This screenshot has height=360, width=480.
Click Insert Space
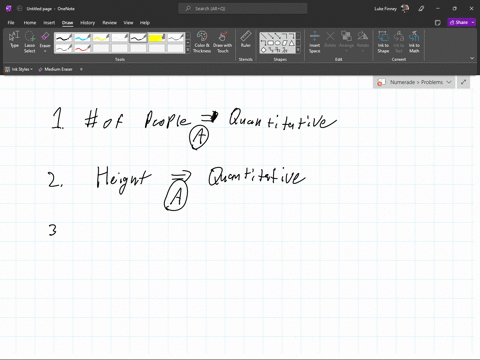[314, 42]
